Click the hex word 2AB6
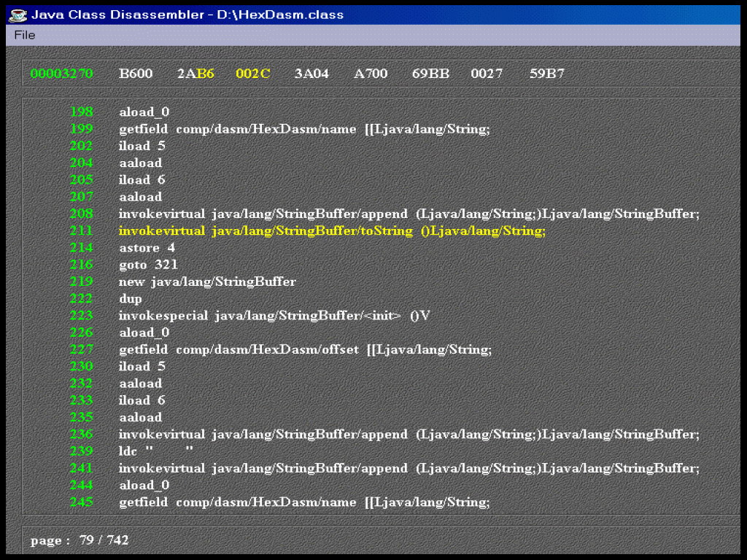Viewport: 747px width, 560px height. click(x=196, y=74)
